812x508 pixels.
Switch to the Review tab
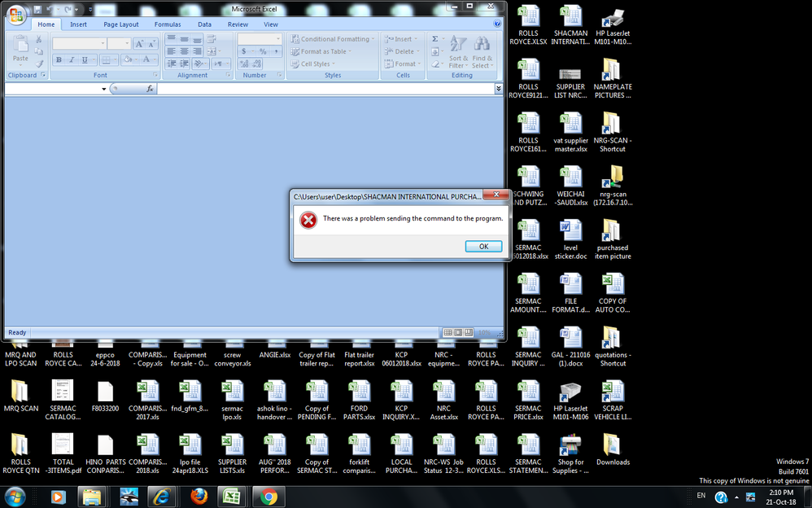coord(238,24)
